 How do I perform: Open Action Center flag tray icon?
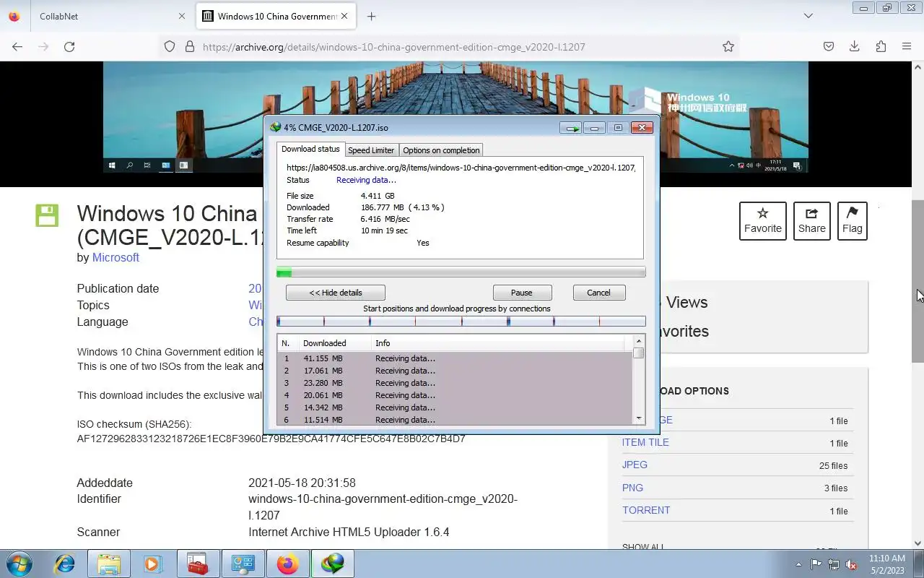(816, 564)
